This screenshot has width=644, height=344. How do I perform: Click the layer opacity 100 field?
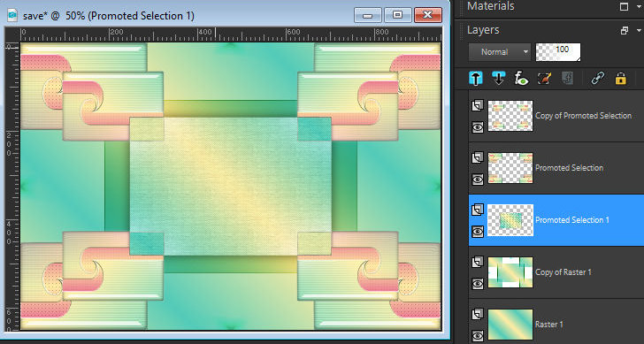point(558,52)
